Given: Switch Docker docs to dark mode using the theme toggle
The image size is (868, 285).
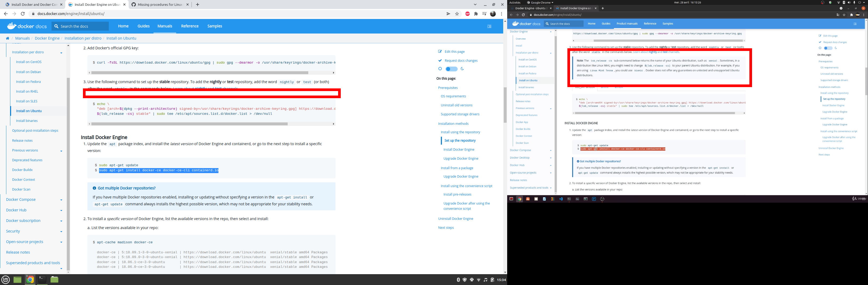Looking at the screenshot, I should 451,69.
